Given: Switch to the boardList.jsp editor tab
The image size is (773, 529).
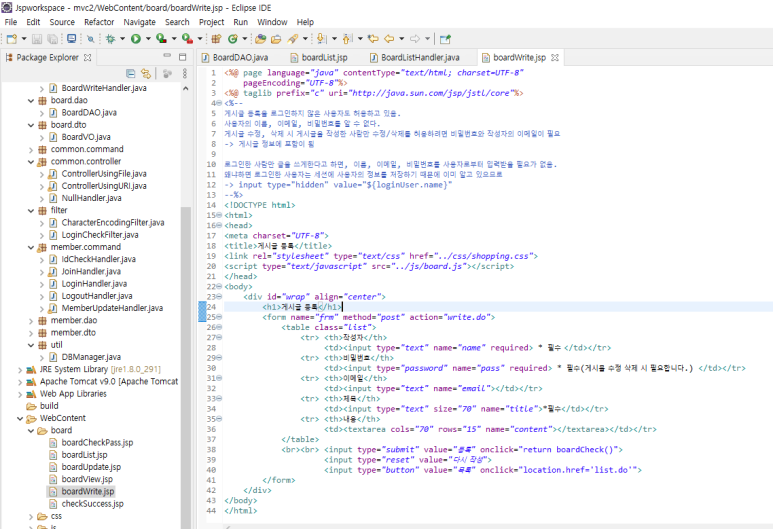Looking at the screenshot, I should tap(319, 58).
